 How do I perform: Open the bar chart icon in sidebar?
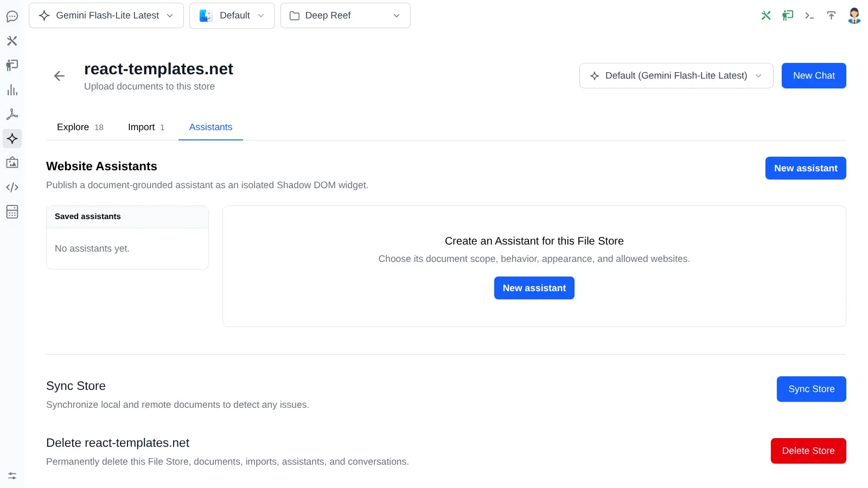[12, 90]
